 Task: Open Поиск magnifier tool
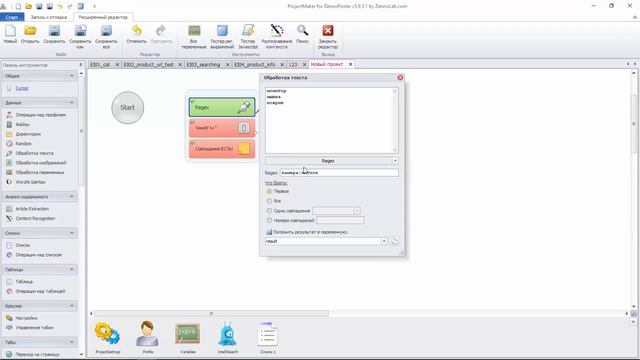click(x=302, y=34)
